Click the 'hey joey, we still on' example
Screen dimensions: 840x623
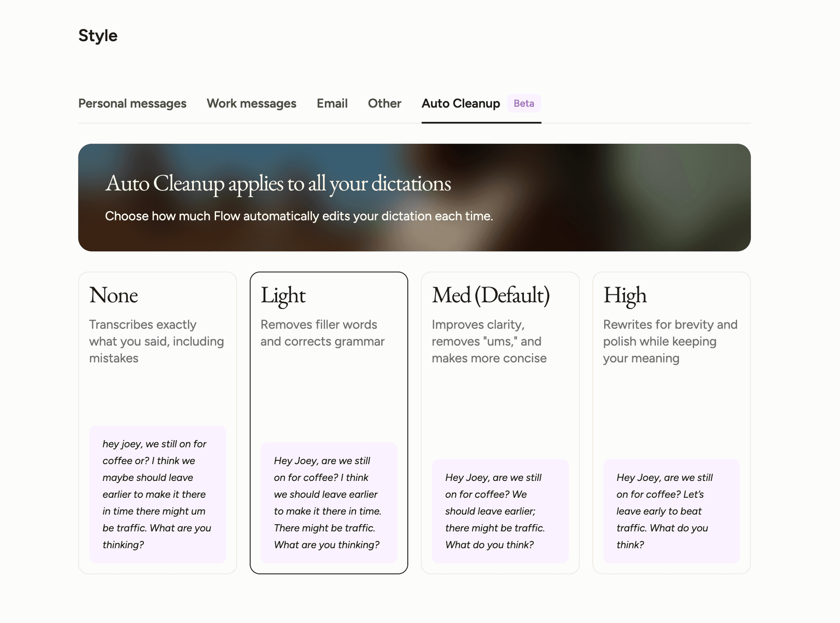pos(157,494)
